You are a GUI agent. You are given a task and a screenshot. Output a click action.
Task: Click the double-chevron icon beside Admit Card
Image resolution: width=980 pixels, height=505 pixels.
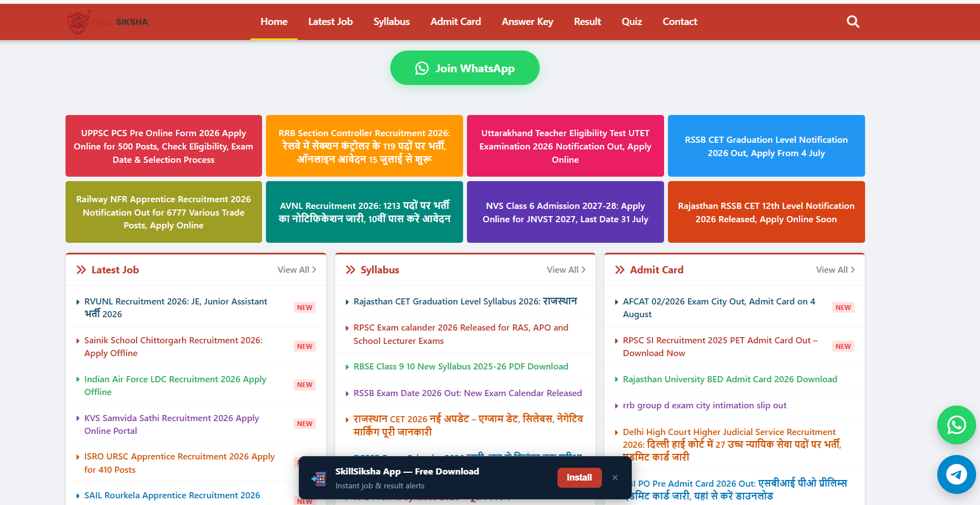pos(620,270)
